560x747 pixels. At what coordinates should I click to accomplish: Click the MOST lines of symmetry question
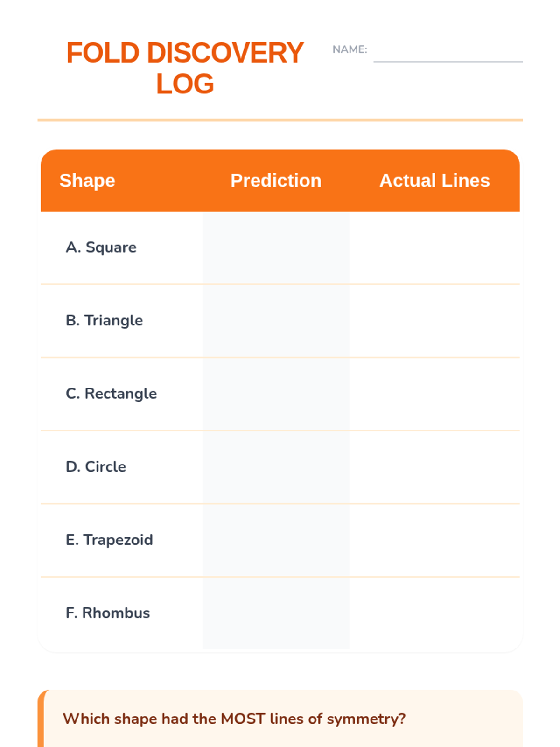pyautogui.click(x=234, y=719)
